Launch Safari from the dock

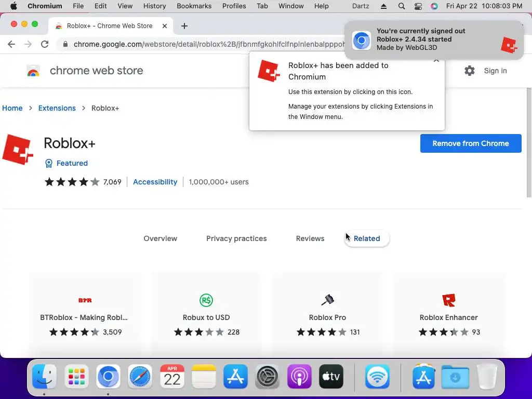(140, 377)
